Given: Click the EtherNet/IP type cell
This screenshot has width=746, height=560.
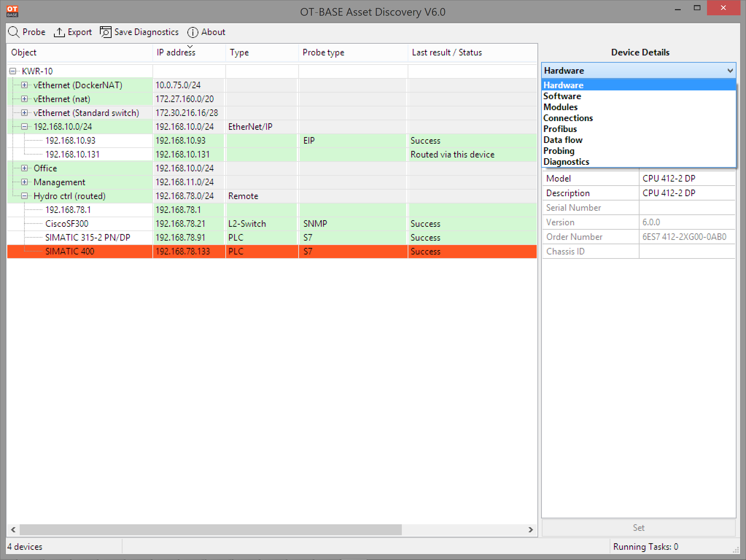Looking at the screenshot, I should pos(262,127).
